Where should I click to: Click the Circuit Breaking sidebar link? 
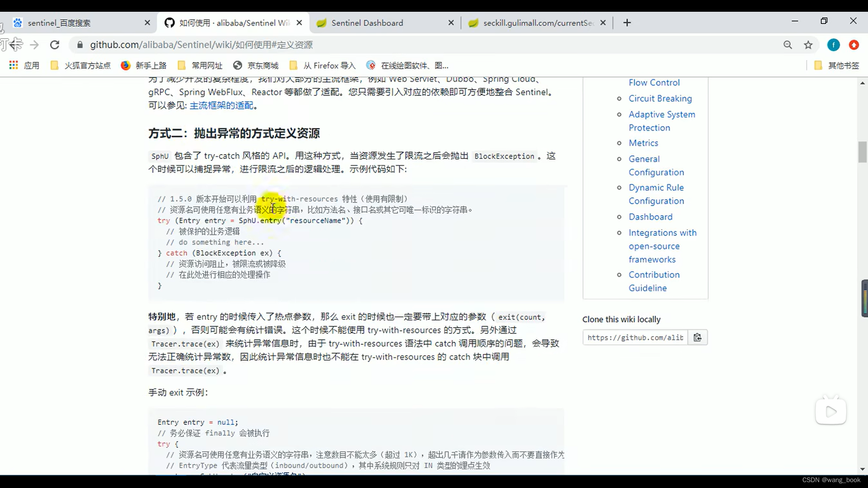coord(660,98)
